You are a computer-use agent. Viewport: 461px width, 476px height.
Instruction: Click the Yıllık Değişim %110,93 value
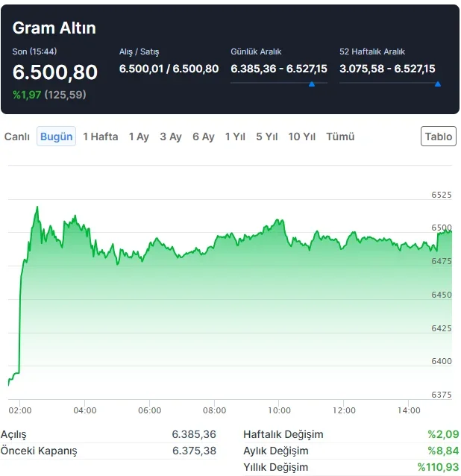point(438,467)
